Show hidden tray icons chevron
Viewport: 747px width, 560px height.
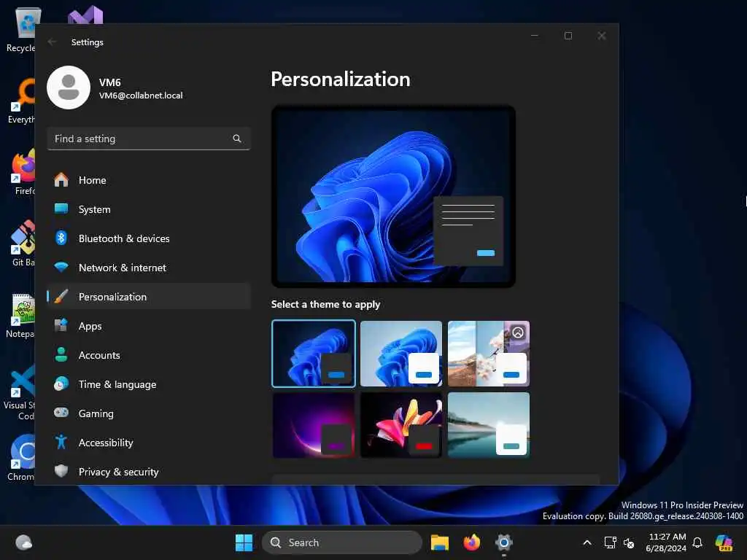coord(587,542)
